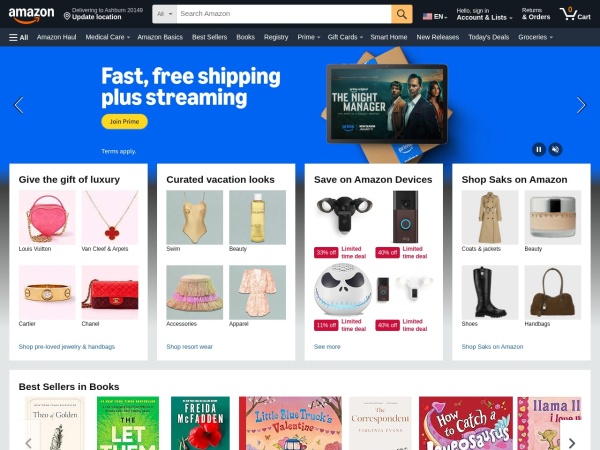Expand the All search category dropdown
Screen dimensions: 600x450
165,14
